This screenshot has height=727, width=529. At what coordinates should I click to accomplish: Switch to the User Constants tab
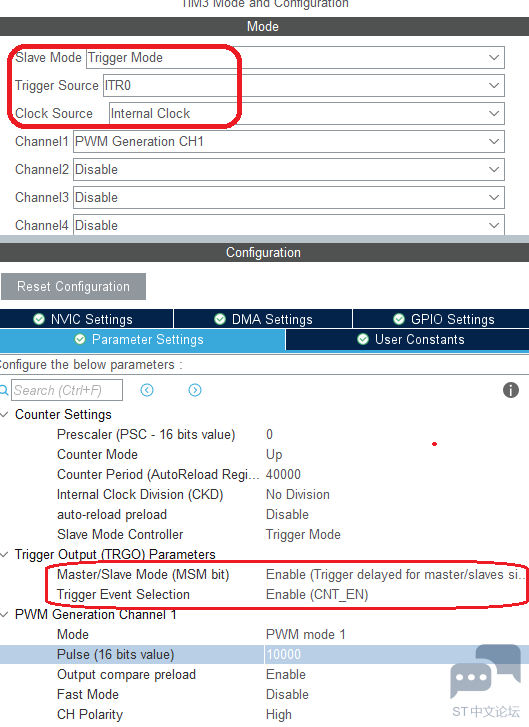click(408, 339)
